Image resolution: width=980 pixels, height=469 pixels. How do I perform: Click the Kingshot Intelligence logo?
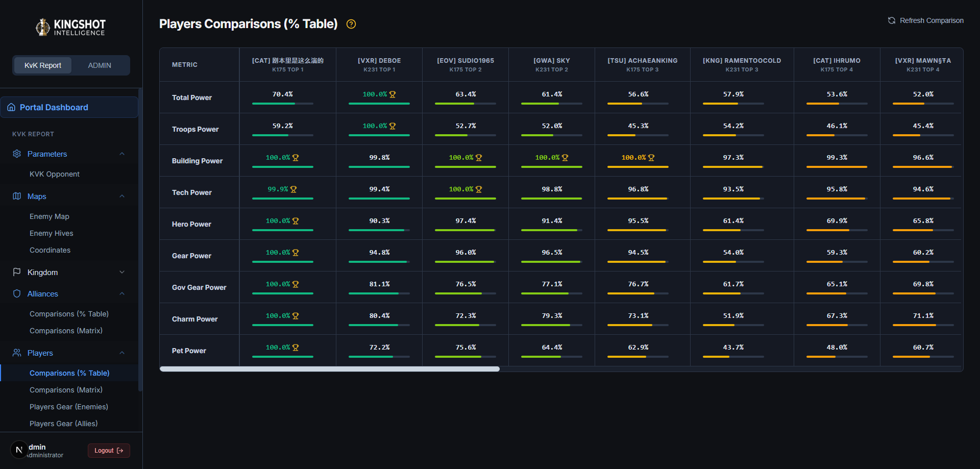71,27
